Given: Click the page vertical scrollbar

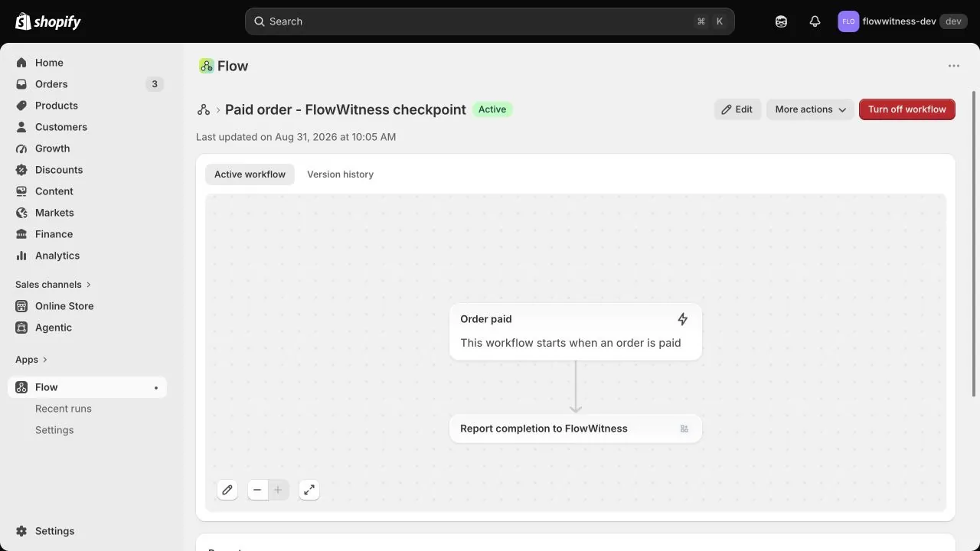Looking at the screenshot, I should coord(975,243).
